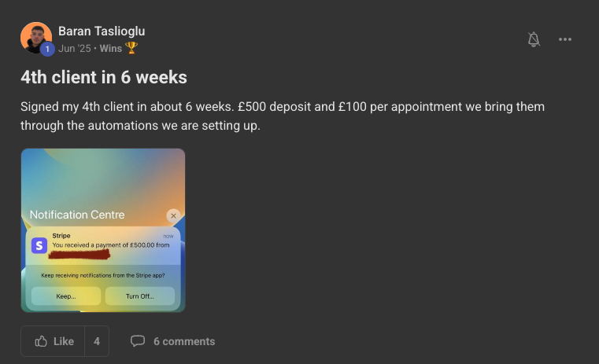
Task: Close the notification with the X icon
Action: coord(174,215)
